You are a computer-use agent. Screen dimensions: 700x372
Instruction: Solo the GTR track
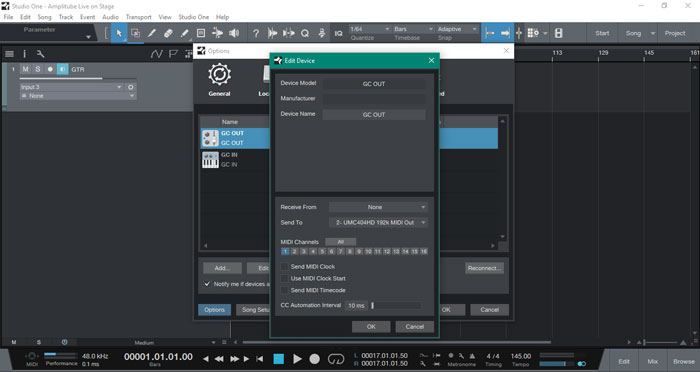[x=38, y=69]
